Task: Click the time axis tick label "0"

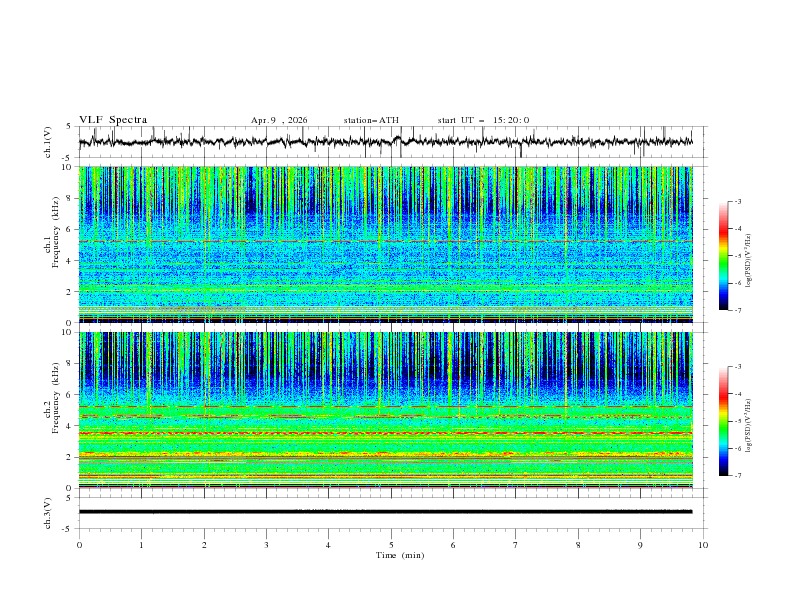Action: tap(79, 545)
